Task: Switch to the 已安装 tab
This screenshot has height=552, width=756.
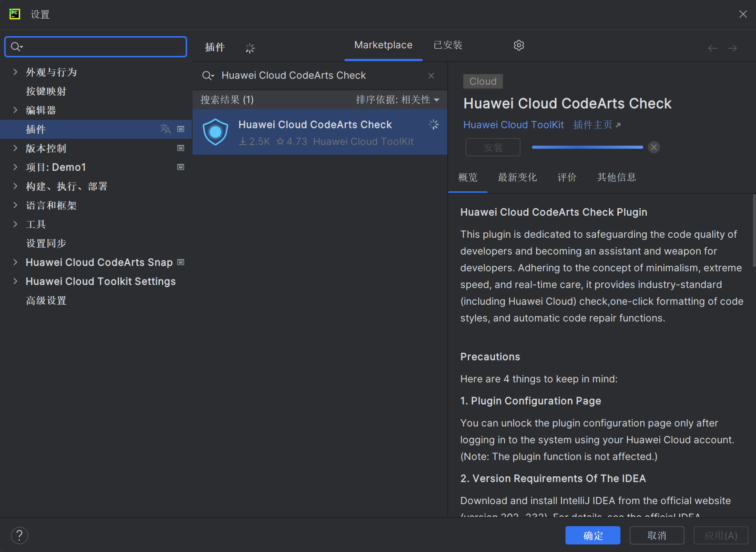Action: coord(448,45)
